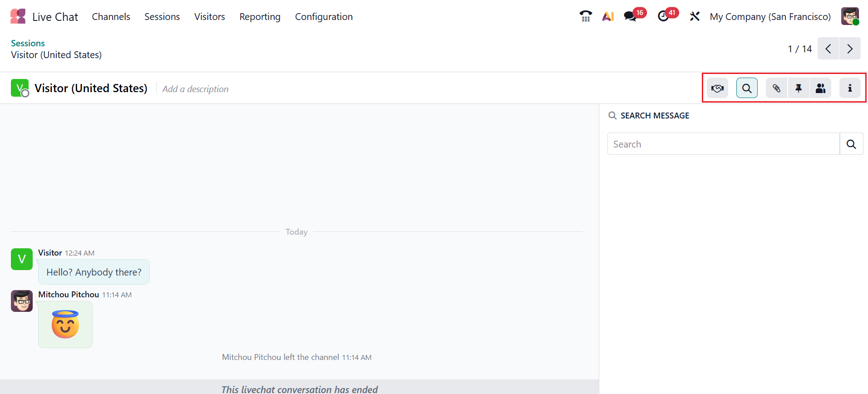This screenshot has height=394, width=868.
Task: Focus the Search message input field
Action: 723,144
